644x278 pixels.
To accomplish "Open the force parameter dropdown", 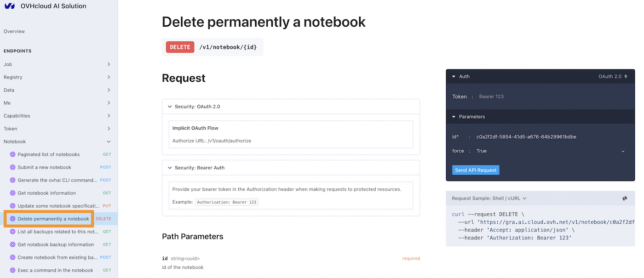I will click(x=623, y=151).
